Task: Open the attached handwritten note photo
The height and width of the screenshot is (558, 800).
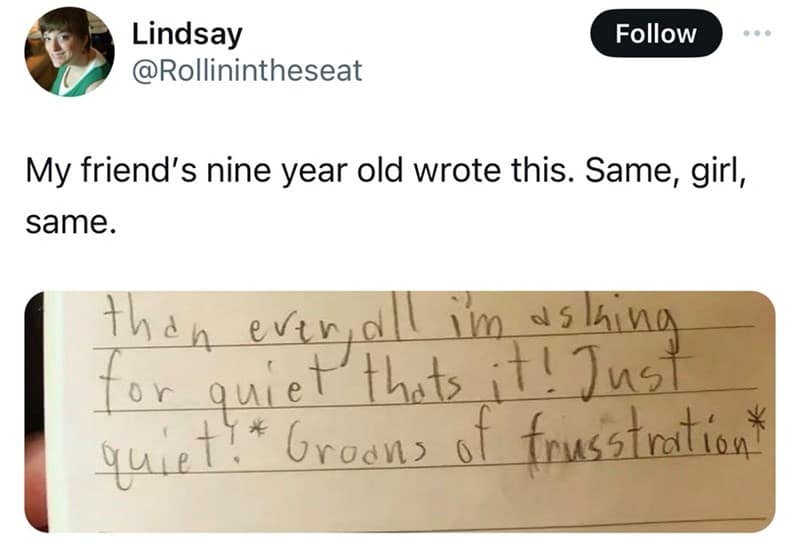Action: tap(400, 410)
